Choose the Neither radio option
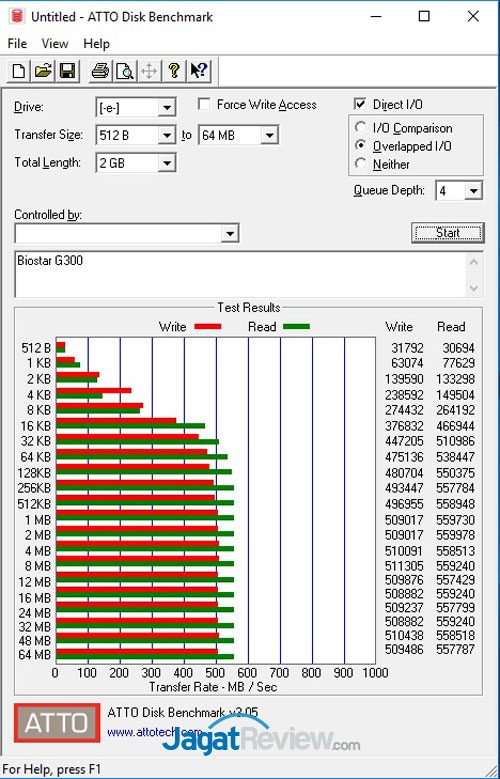500x779 pixels. pos(361,164)
